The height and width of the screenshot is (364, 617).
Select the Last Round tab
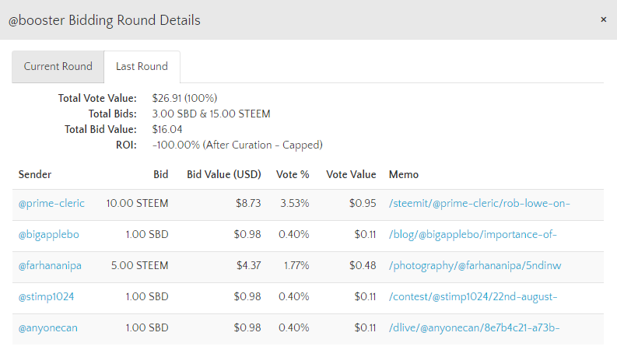[142, 67]
